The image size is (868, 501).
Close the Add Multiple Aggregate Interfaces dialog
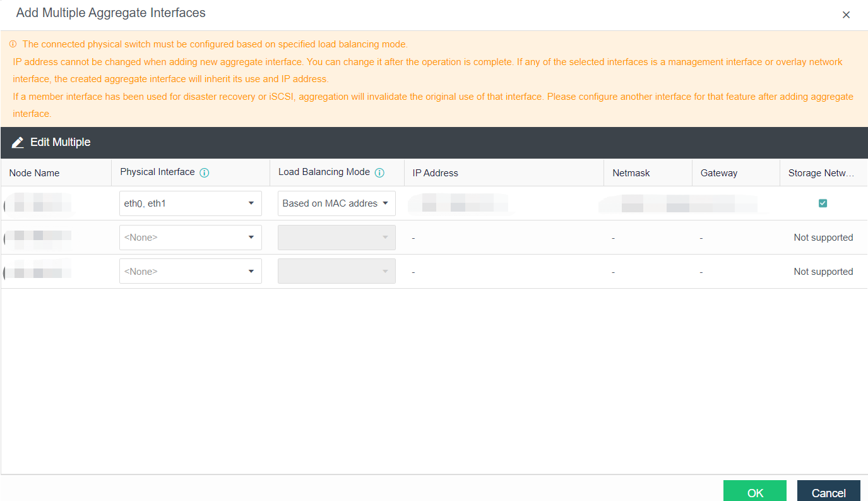846,15
